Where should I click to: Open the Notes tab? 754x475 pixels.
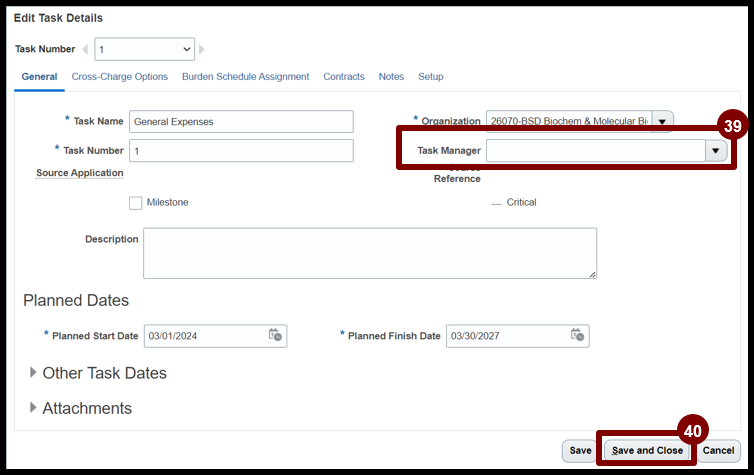[391, 77]
